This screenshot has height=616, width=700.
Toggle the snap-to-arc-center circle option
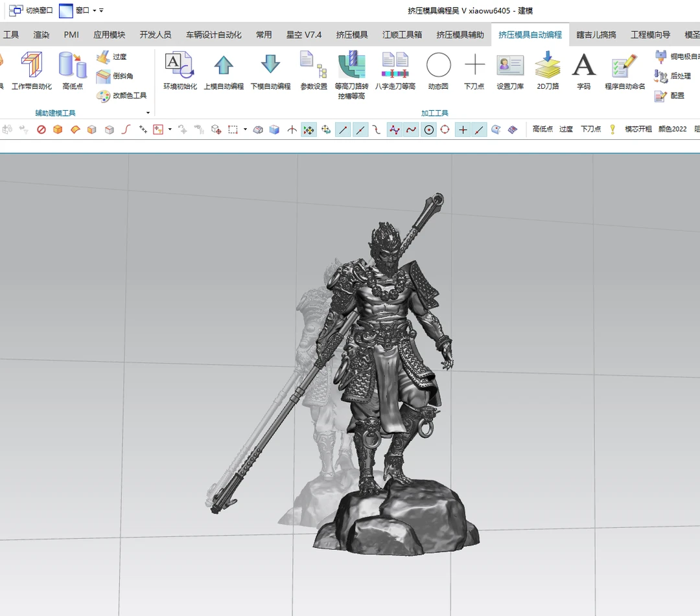pos(428,130)
